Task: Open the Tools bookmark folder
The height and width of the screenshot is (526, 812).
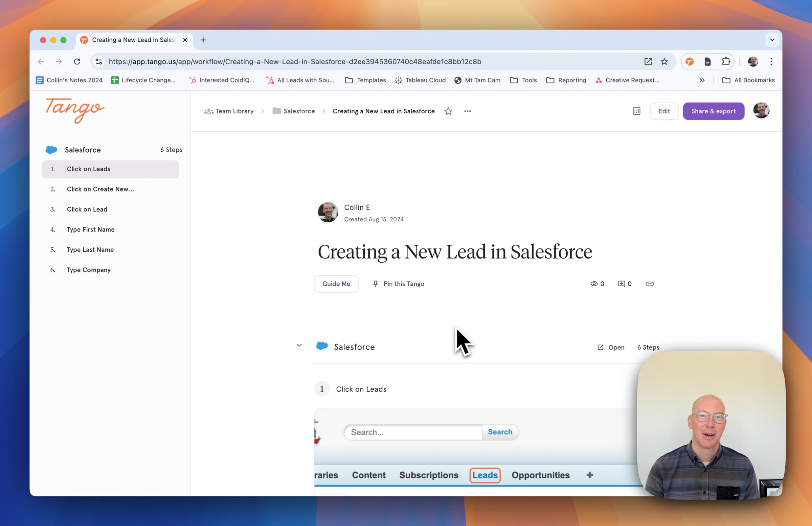Action: (523, 80)
